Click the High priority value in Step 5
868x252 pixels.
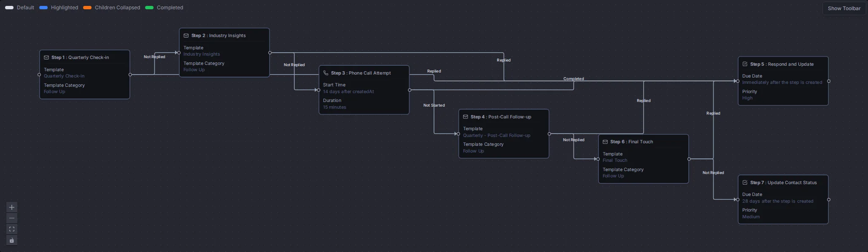(747, 98)
